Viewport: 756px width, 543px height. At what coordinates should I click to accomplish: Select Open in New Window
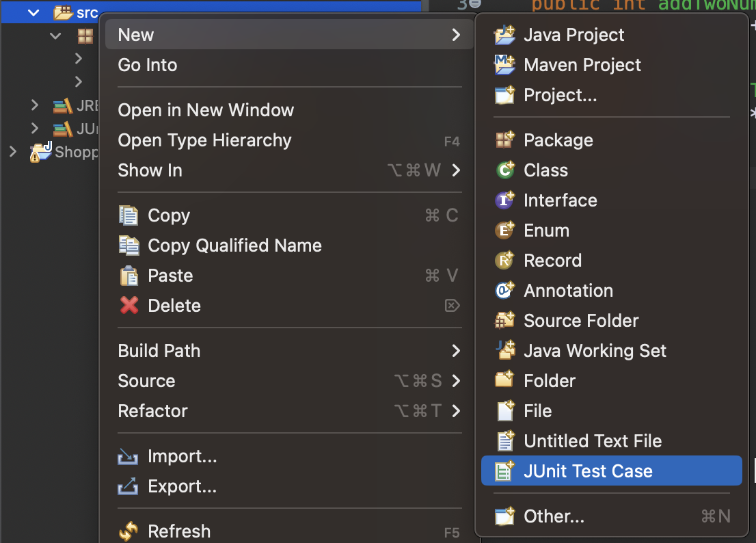pos(289,110)
